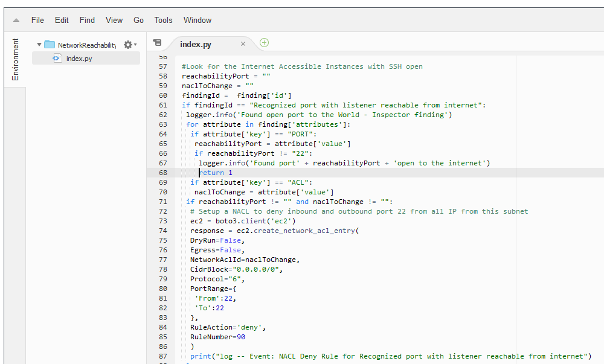Click line number 61 in the gutter

click(163, 105)
